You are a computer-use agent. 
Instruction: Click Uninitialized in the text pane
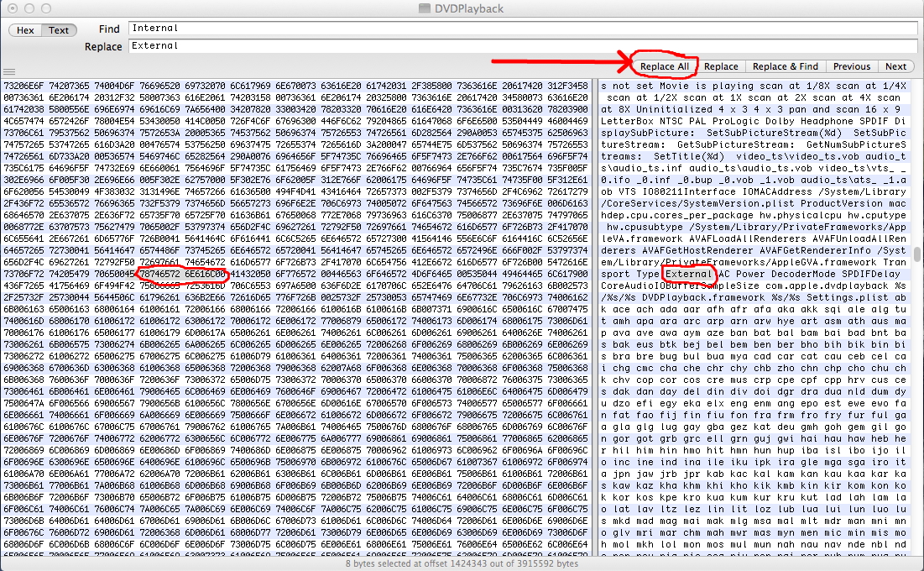pos(675,109)
